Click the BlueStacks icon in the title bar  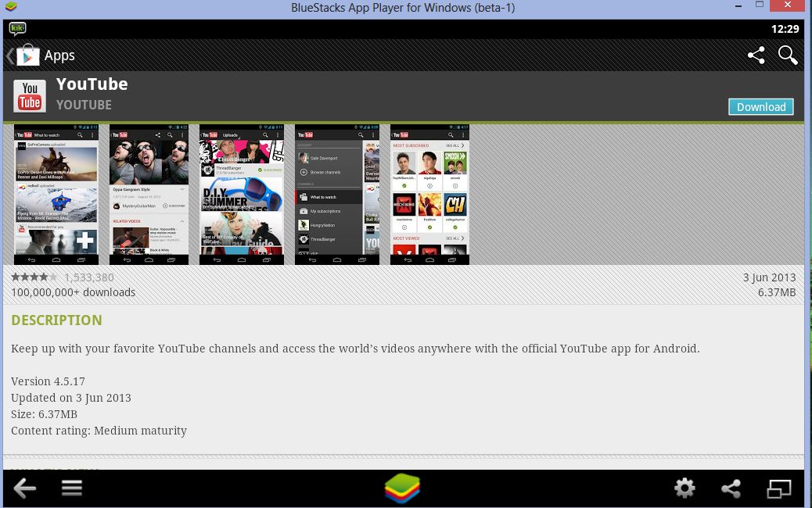pyautogui.click(x=10, y=7)
